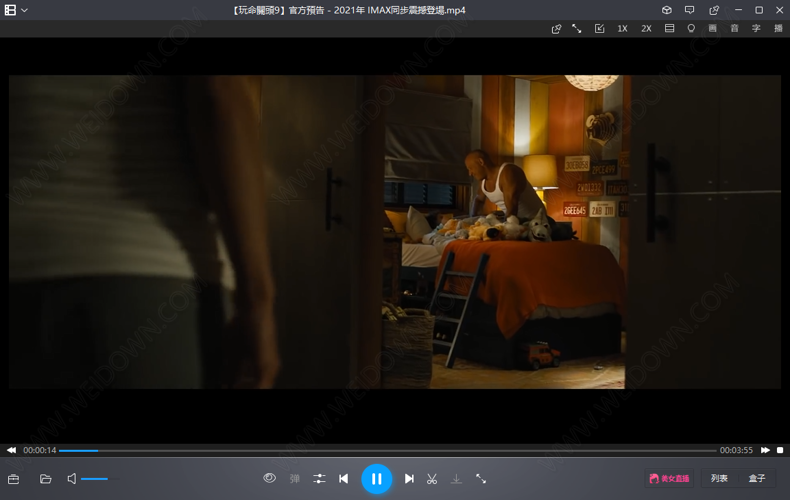Click the fast-forward double-arrow beside 00:03:55
Screen dimensions: 790x500
coord(765,450)
